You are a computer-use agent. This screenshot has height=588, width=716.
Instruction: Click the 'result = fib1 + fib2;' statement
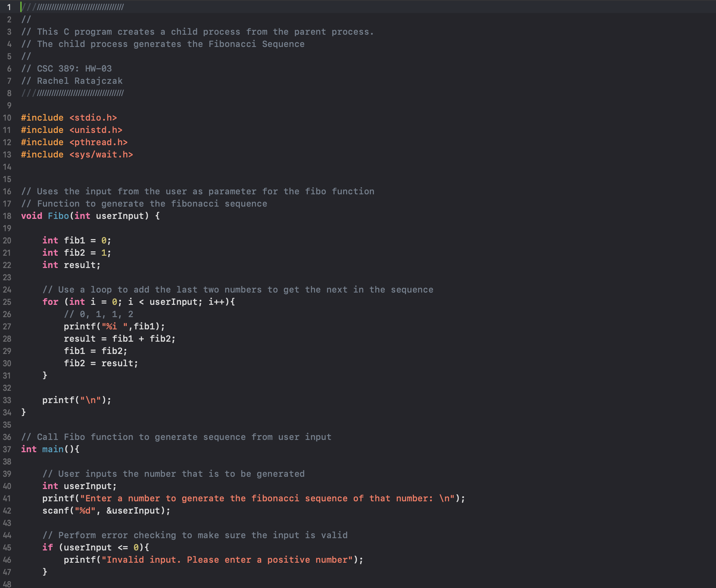coord(120,339)
